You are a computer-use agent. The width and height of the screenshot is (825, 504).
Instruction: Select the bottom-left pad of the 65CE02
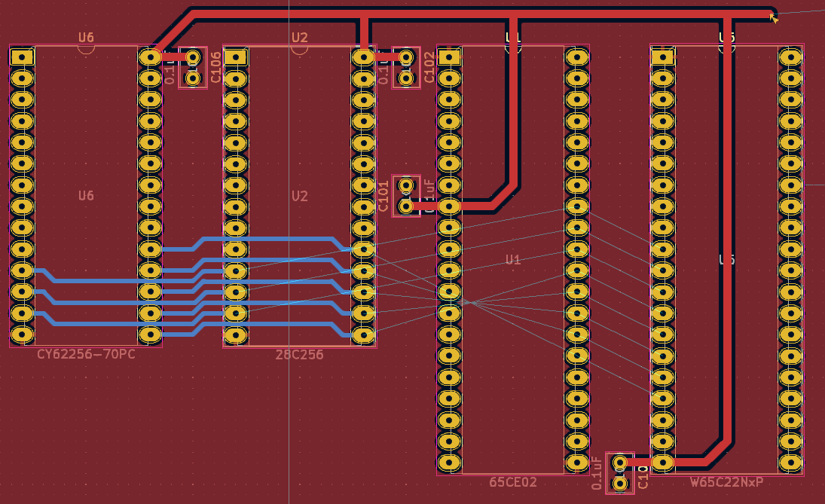(449, 463)
